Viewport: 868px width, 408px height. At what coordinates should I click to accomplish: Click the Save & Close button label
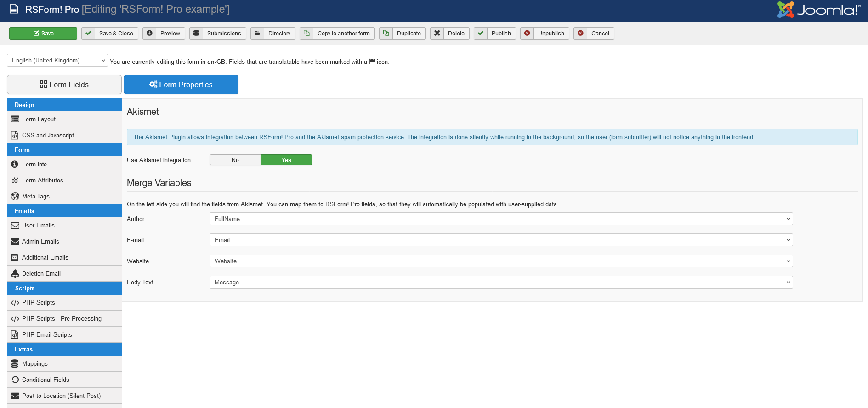pyautogui.click(x=116, y=34)
